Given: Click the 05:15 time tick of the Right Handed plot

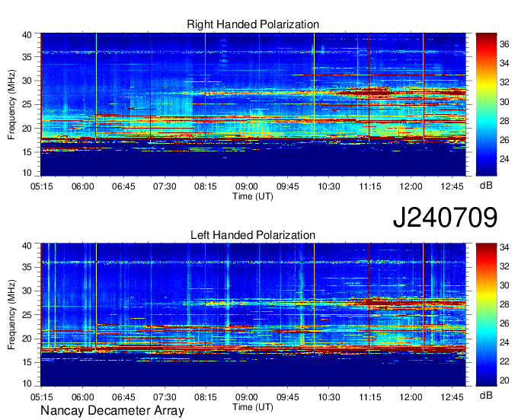Looking at the screenshot, I should (42, 186).
